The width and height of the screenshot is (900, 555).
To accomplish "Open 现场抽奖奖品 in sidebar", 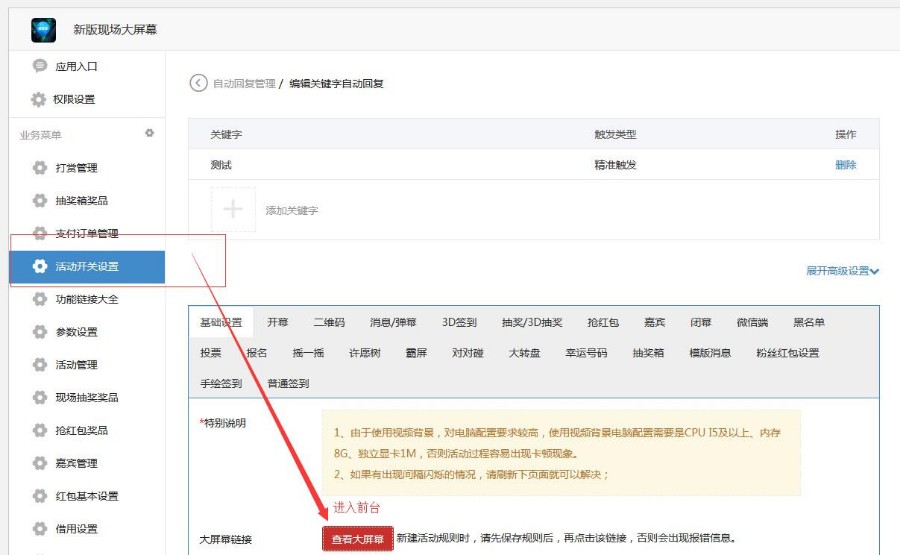I will point(87,397).
